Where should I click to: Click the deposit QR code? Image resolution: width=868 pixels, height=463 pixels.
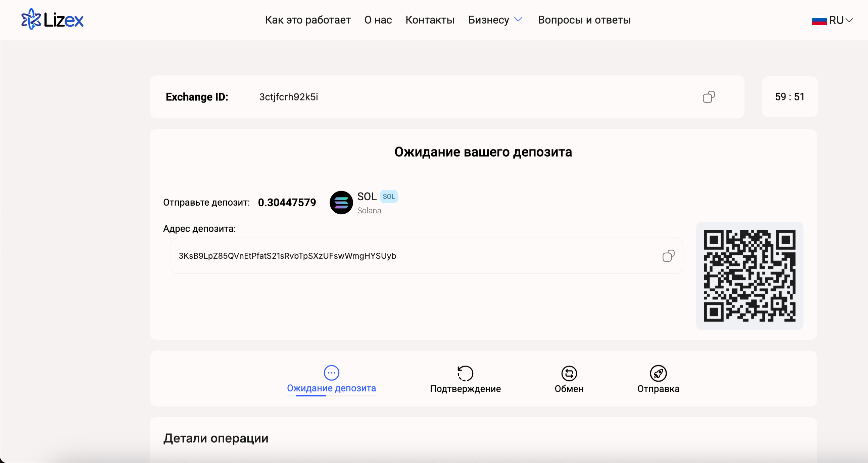pos(750,276)
